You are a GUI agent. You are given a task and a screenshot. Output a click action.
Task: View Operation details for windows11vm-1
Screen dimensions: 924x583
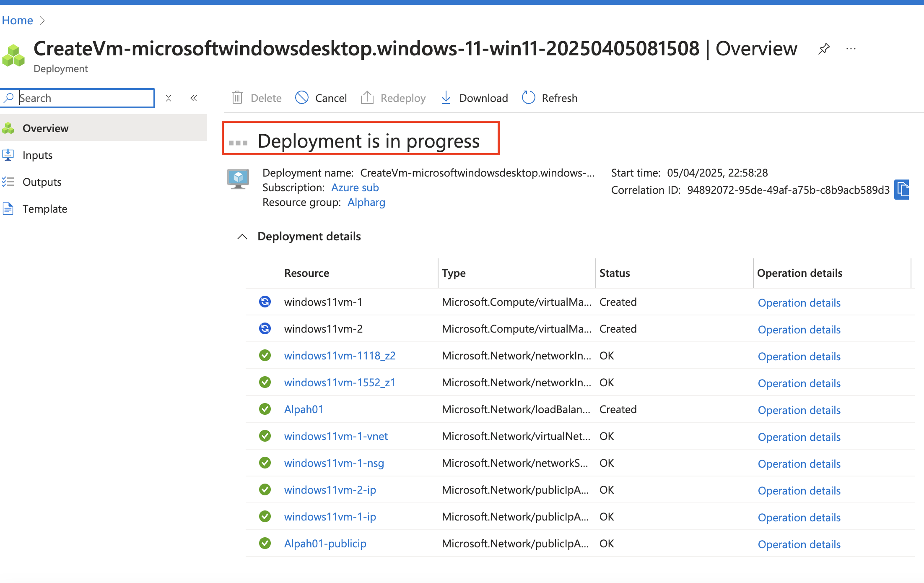click(x=799, y=303)
